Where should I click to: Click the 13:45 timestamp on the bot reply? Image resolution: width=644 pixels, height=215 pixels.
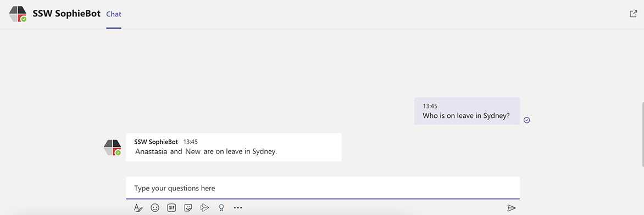click(x=191, y=142)
